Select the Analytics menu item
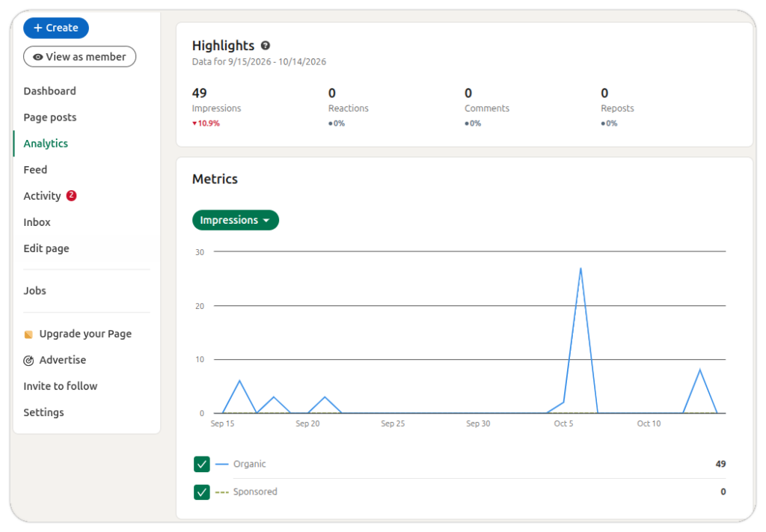Image resolution: width=766 pixels, height=532 pixels. pyautogui.click(x=46, y=144)
